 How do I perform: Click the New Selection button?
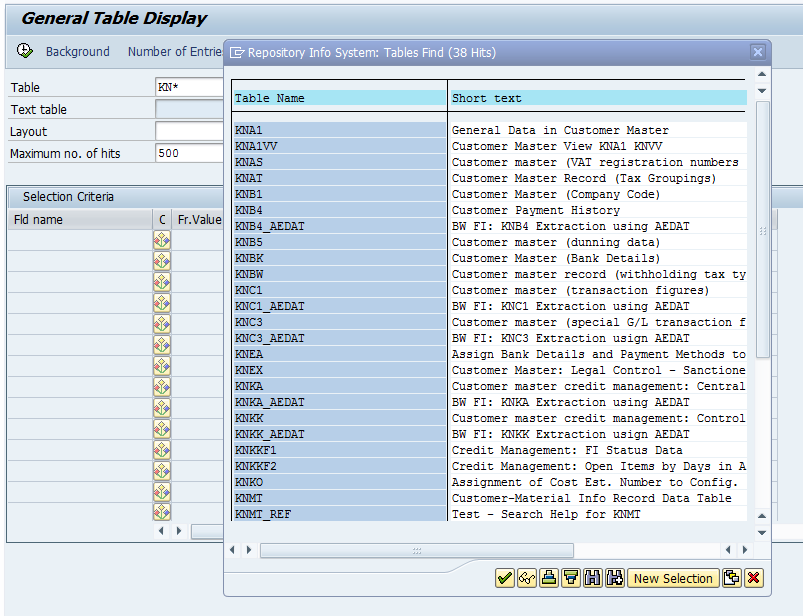[x=673, y=578]
